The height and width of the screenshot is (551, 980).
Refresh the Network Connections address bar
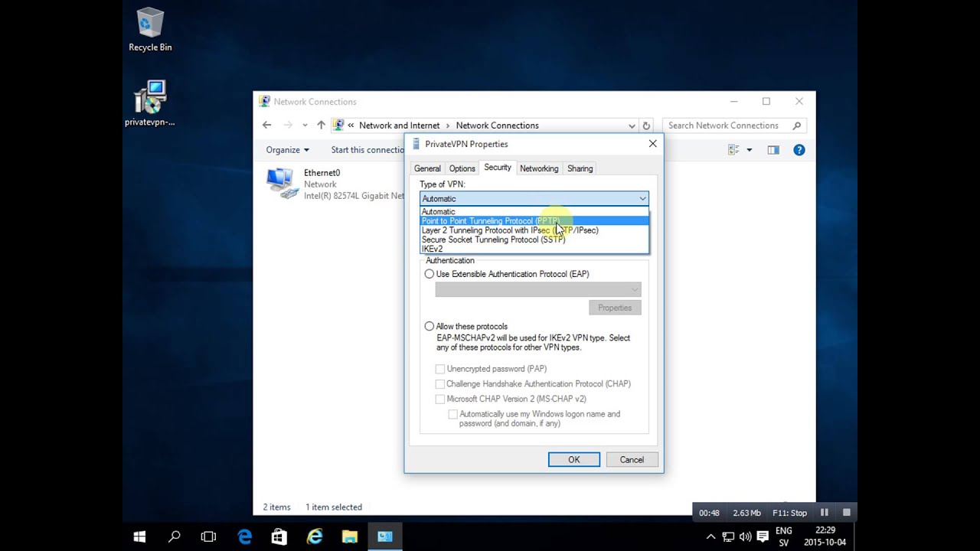tap(646, 126)
